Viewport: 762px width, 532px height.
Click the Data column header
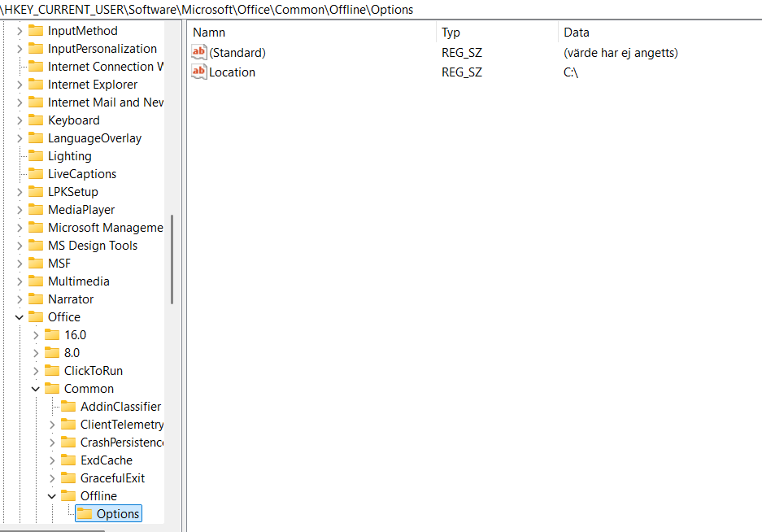point(660,32)
